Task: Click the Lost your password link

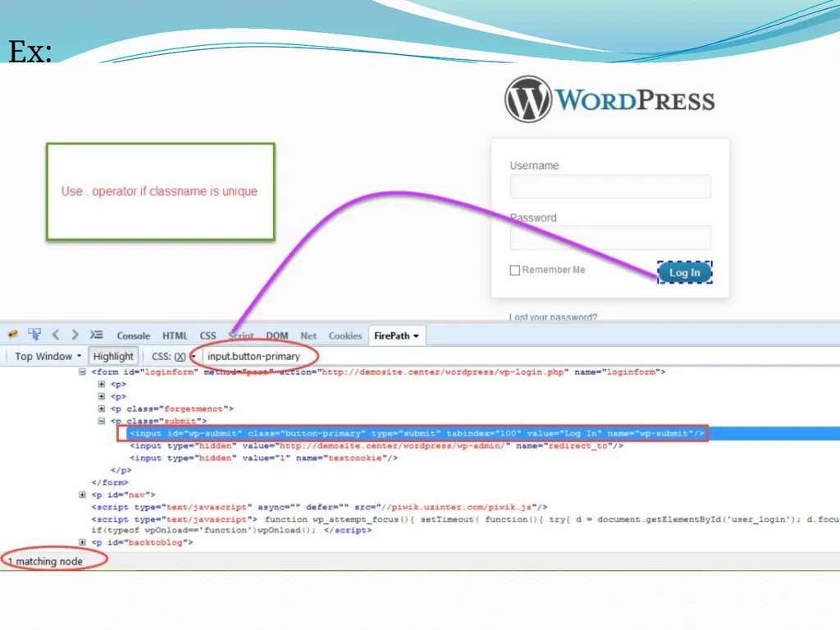Action: tap(553, 316)
